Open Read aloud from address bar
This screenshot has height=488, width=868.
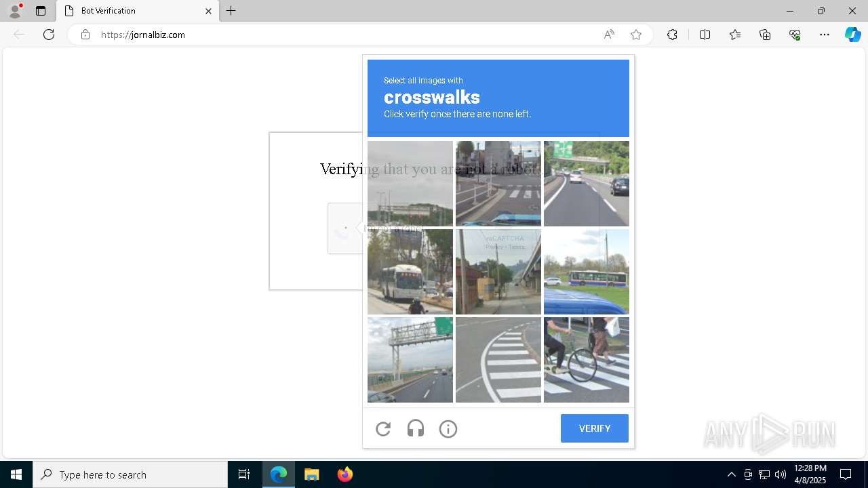click(x=609, y=35)
